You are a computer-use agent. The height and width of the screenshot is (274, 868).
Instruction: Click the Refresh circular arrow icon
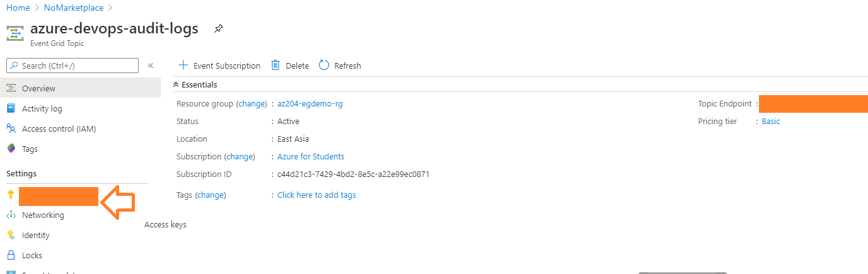[324, 66]
